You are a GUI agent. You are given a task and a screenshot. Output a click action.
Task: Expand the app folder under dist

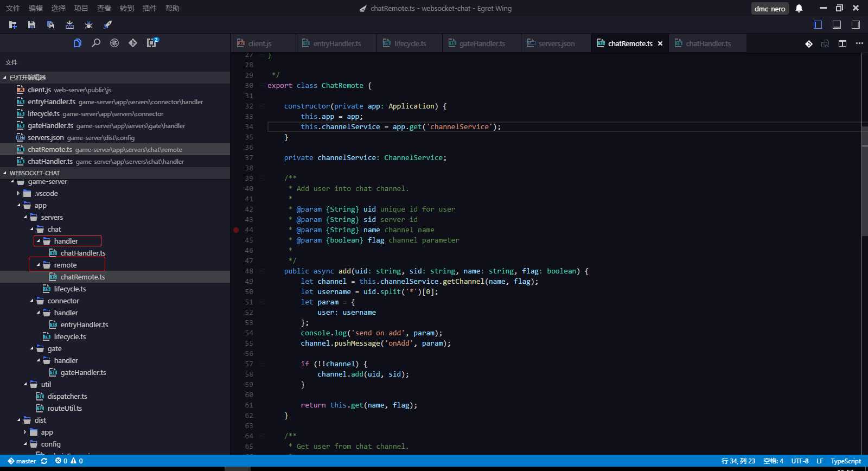click(25, 432)
